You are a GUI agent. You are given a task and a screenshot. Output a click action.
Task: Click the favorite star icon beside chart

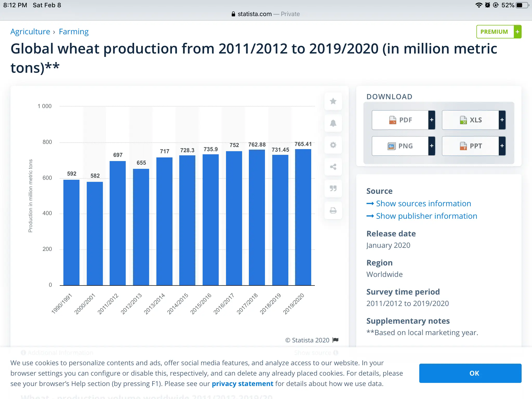point(333,101)
